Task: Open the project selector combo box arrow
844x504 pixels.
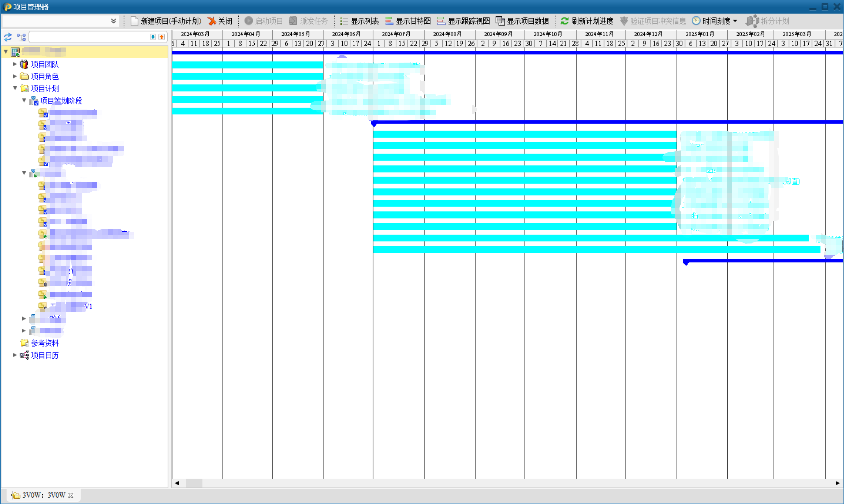Action: 113,21
